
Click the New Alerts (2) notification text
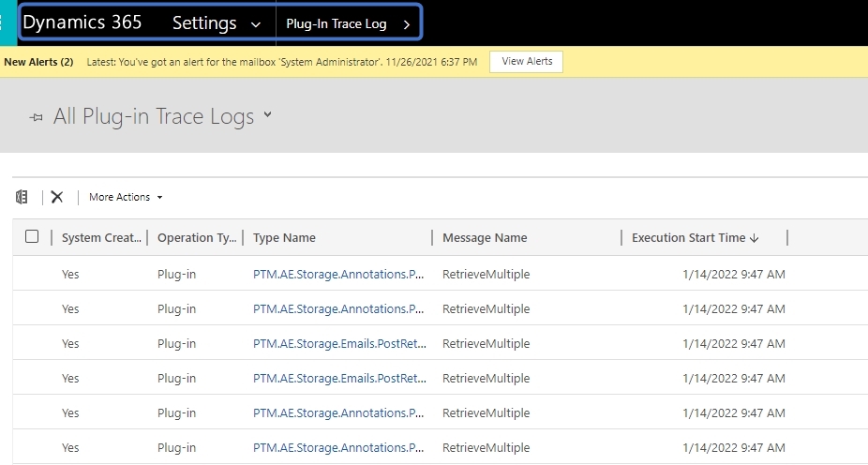38,62
